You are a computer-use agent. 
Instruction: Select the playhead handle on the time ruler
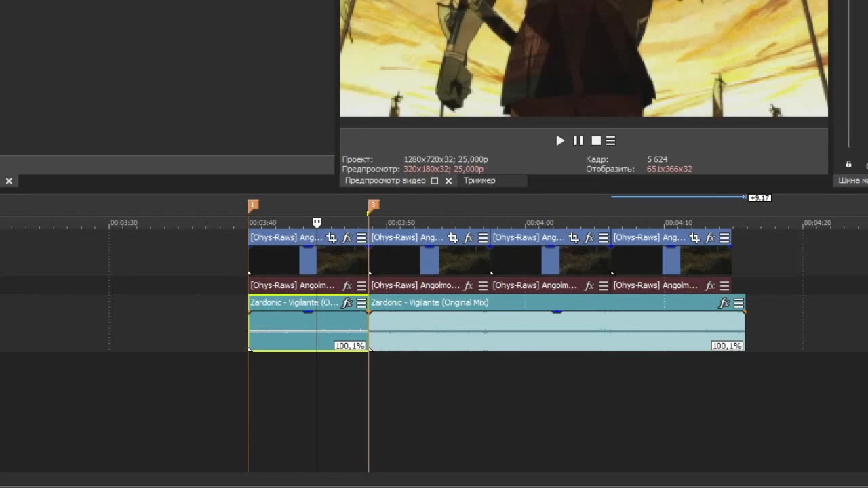click(x=317, y=222)
